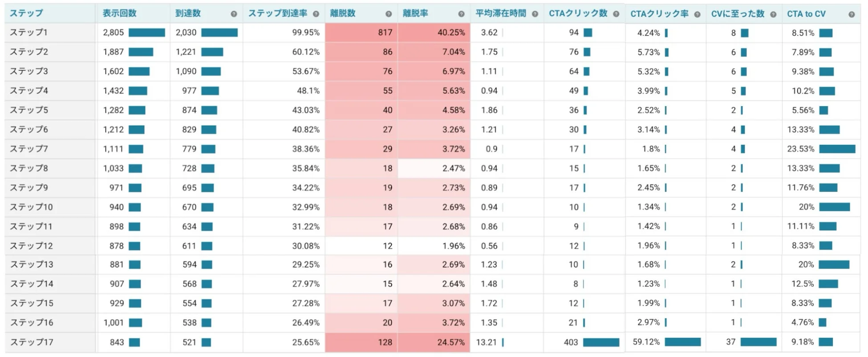
Task: Open the CTAクリック数 help tooltip
Action: coord(617,13)
